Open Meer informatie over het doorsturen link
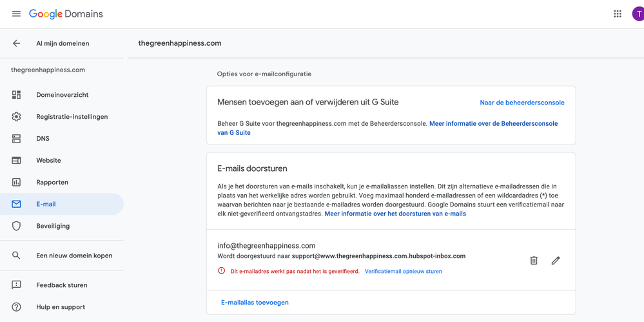 pyautogui.click(x=395, y=214)
